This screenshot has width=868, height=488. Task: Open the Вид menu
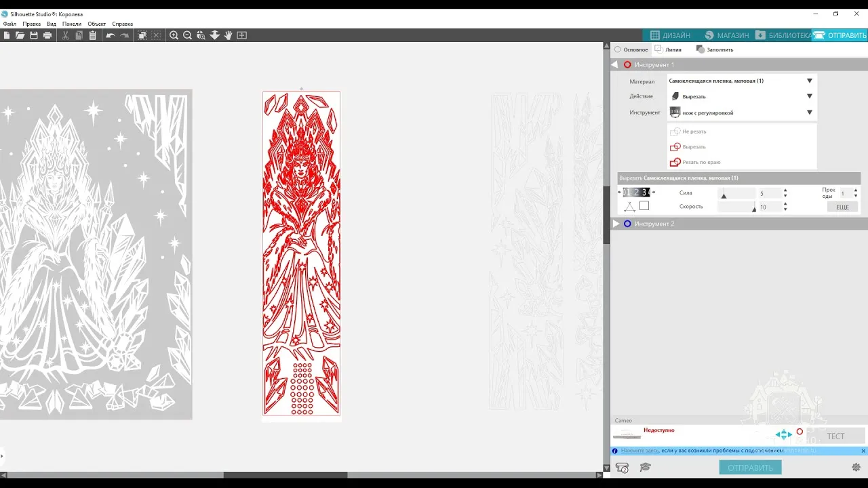52,24
